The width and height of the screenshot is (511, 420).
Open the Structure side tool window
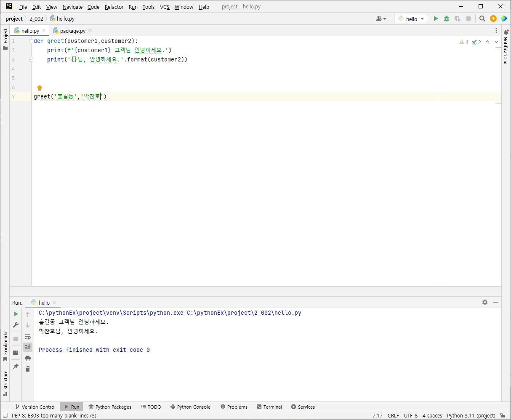[x=5, y=383]
